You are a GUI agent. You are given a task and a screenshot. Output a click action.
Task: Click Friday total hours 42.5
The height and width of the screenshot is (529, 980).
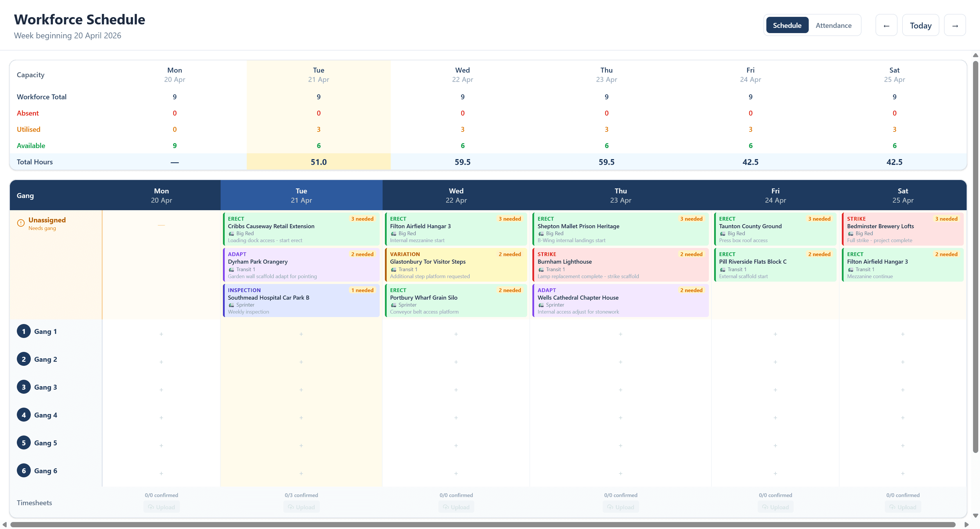tap(750, 162)
